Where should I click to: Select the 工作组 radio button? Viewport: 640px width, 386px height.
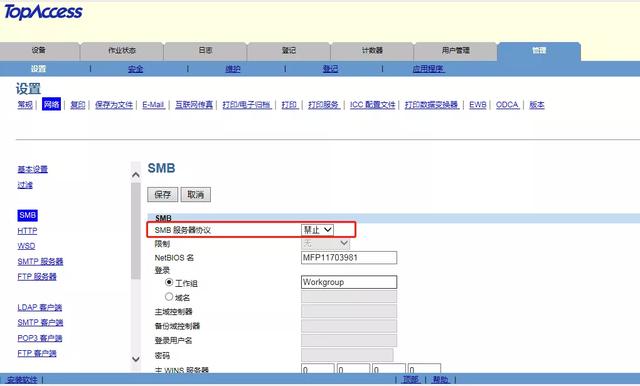tap(169, 282)
